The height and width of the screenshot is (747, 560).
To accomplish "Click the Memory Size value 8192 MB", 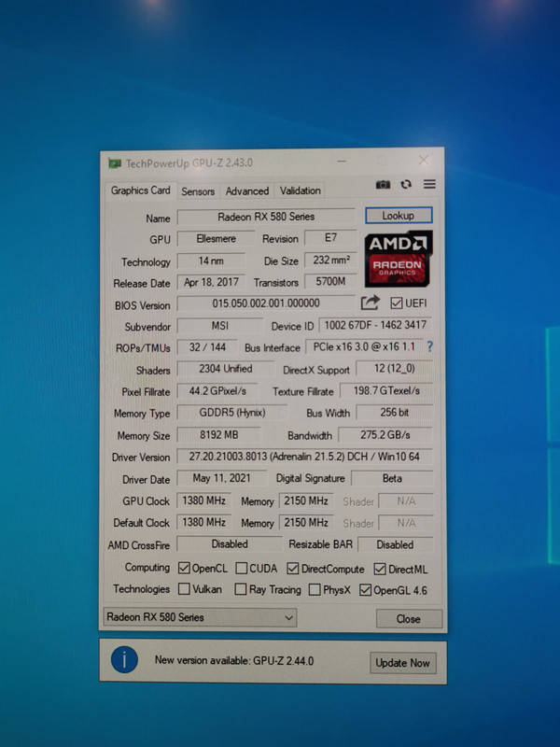I will tap(219, 434).
